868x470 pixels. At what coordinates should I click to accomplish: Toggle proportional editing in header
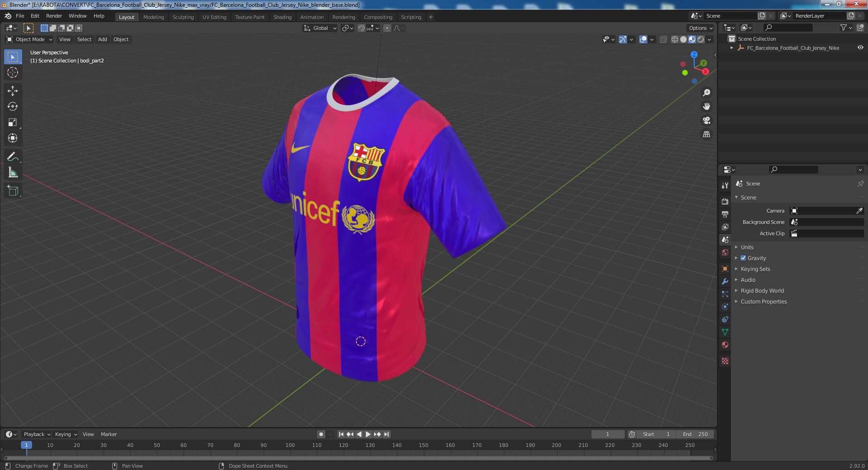[x=387, y=28]
